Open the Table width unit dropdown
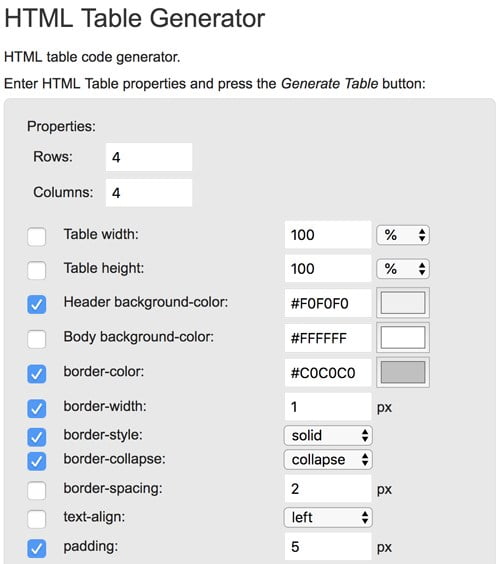Viewport: 500px width, 564px height. tap(403, 235)
